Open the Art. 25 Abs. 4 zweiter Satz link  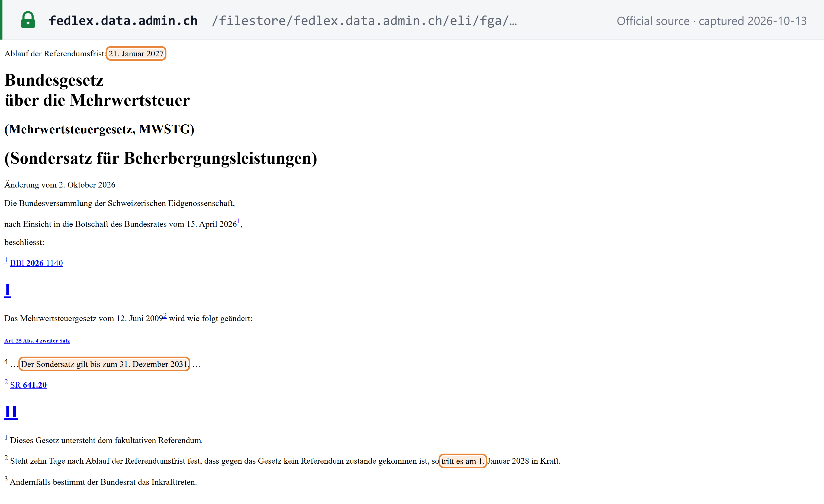click(x=37, y=341)
